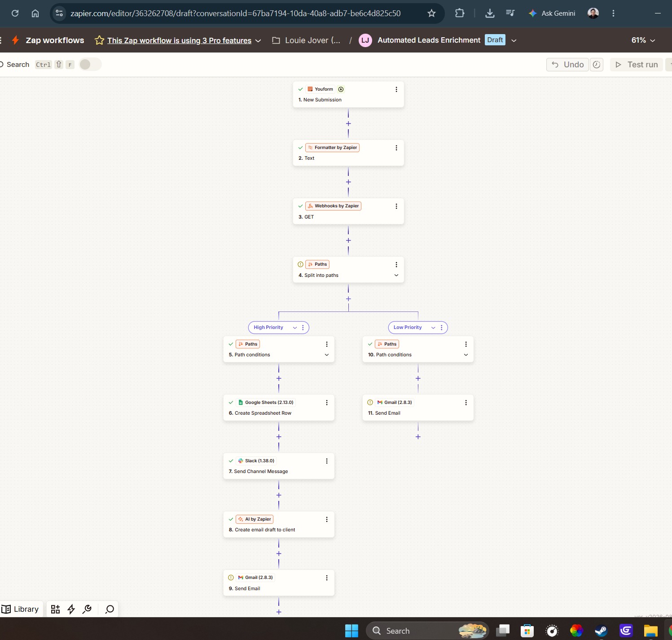Open High Priority path three-dot menu
Image resolution: width=672 pixels, height=640 pixels.
tap(303, 328)
